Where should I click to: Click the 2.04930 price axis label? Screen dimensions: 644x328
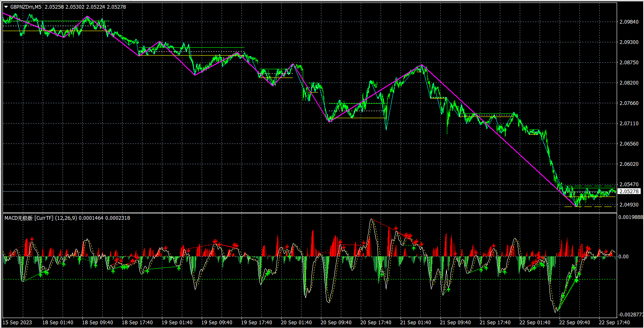pyautogui.click(x=629, y=205)
